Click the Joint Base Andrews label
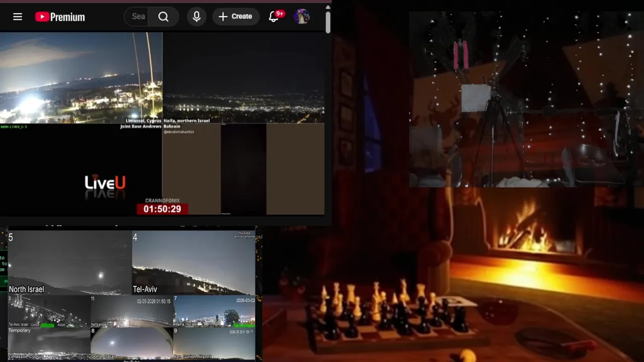 140,127
